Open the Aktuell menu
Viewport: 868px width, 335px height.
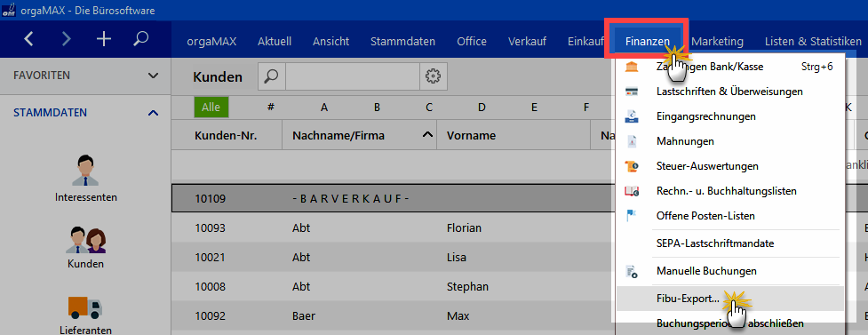(274, 41)
